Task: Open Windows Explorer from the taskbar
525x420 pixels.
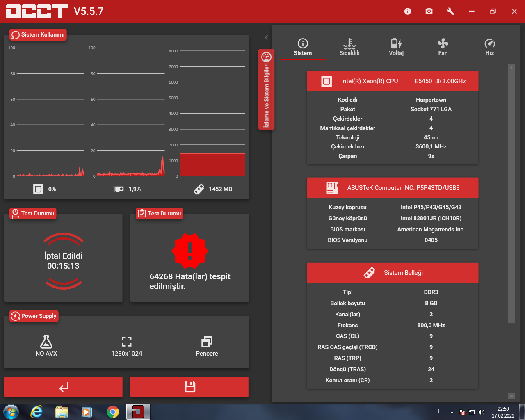Action: pyautogui.click(x=62, y=412)
